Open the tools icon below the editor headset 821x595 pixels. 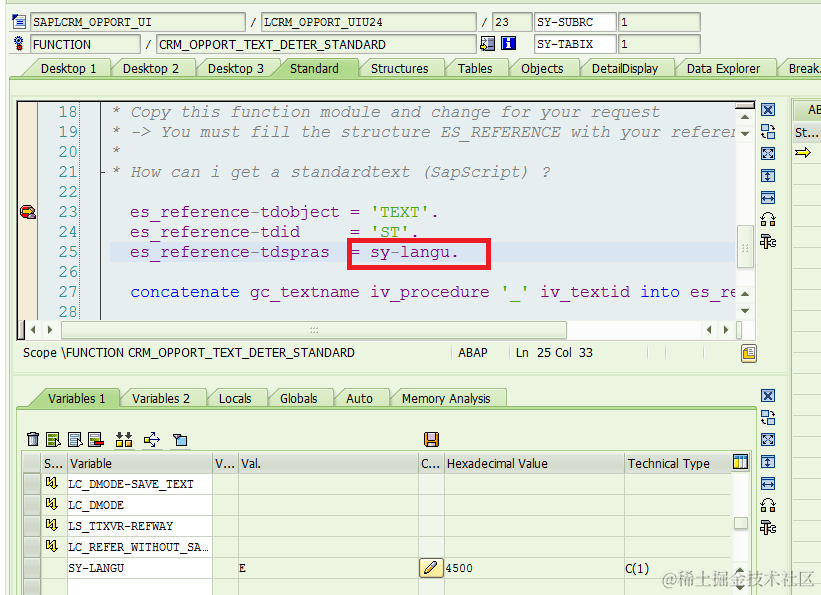pos(768,241)
